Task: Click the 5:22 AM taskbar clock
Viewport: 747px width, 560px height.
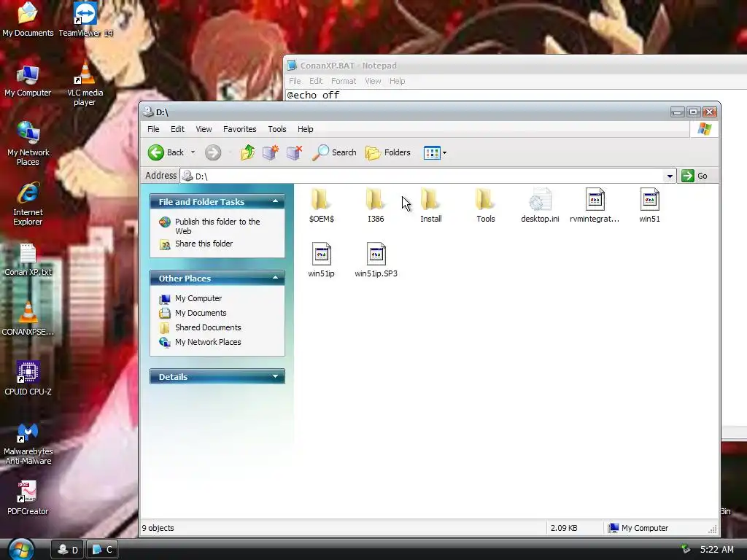Action: click(x=717, y=550)
